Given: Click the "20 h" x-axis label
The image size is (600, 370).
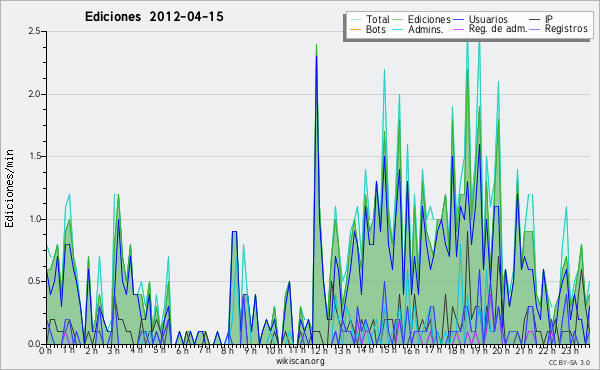Looking at the screenshot, I should pyautogui.click(x=500, y=351).
